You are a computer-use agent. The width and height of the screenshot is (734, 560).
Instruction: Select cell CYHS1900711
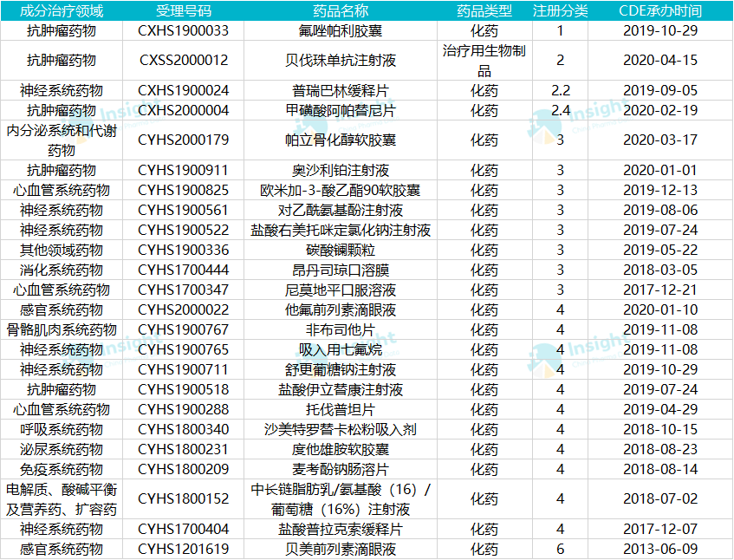(184, 370)
